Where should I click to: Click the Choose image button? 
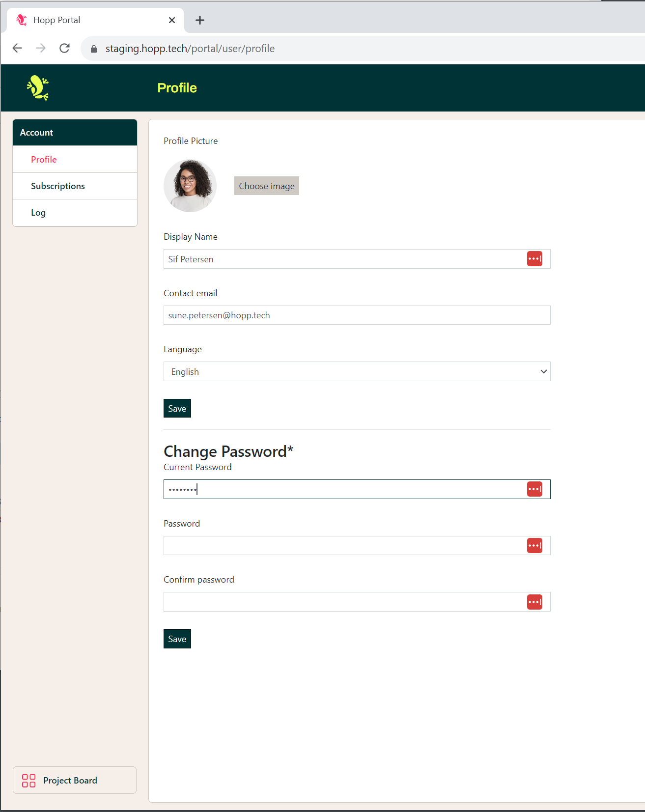[x=267, y=186]
